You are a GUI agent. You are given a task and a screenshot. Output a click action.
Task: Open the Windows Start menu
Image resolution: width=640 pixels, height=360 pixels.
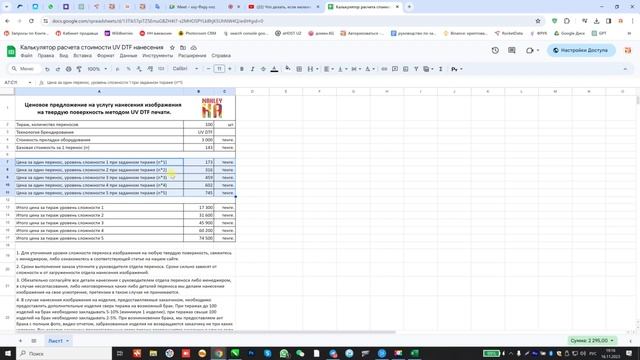(x=8, y=353)
